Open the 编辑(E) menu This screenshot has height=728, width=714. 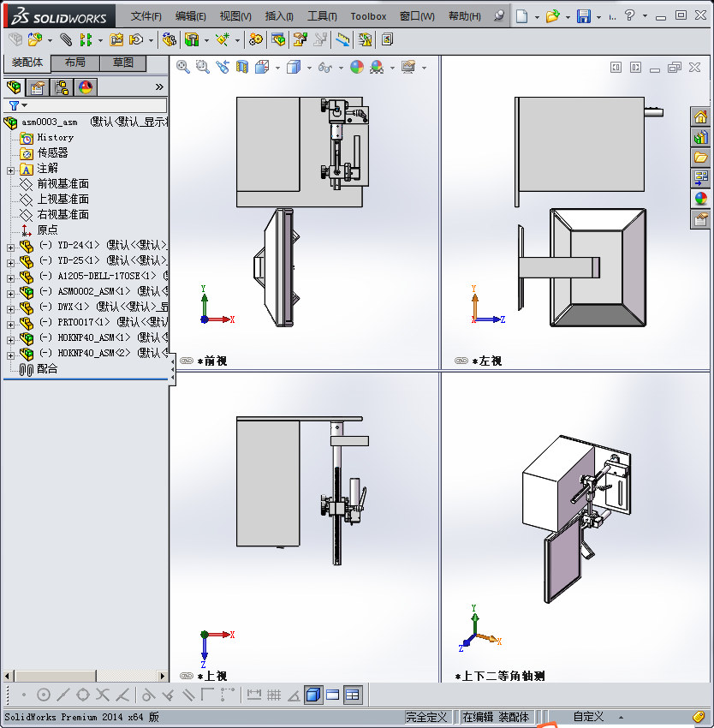tap(190, 16)
